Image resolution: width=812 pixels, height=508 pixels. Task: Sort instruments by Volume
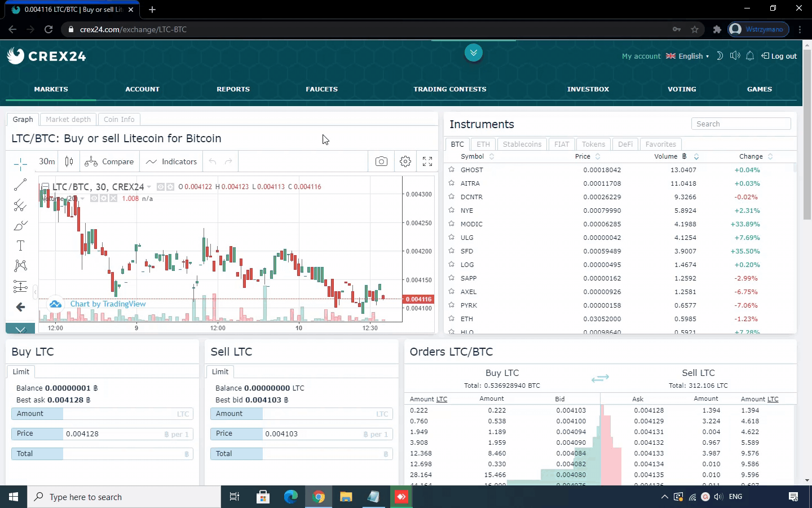tap(676, 156)
